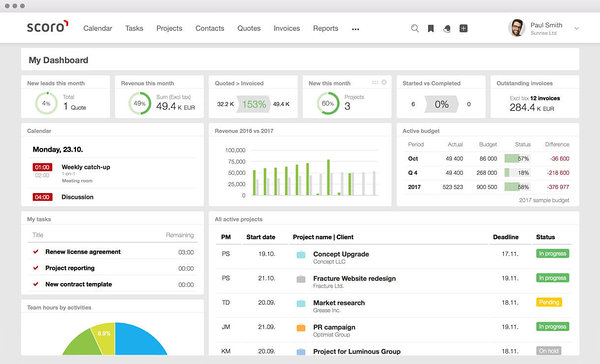The image size is (600, 364).
Task: Click the grey project icon for Fracture Website redesign
Action: coord(301,279)
